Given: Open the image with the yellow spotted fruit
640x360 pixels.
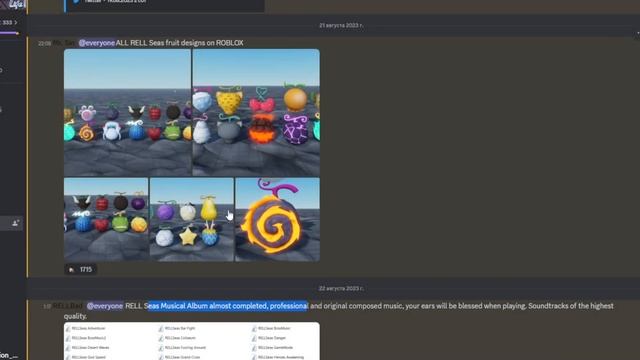Looking at the screenshot, I should [x=256, y=113].
